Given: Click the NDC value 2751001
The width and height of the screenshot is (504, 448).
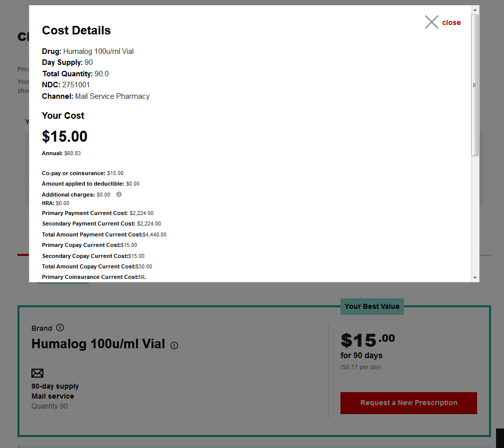Looking at the screenshot, I should coord(76,85).
